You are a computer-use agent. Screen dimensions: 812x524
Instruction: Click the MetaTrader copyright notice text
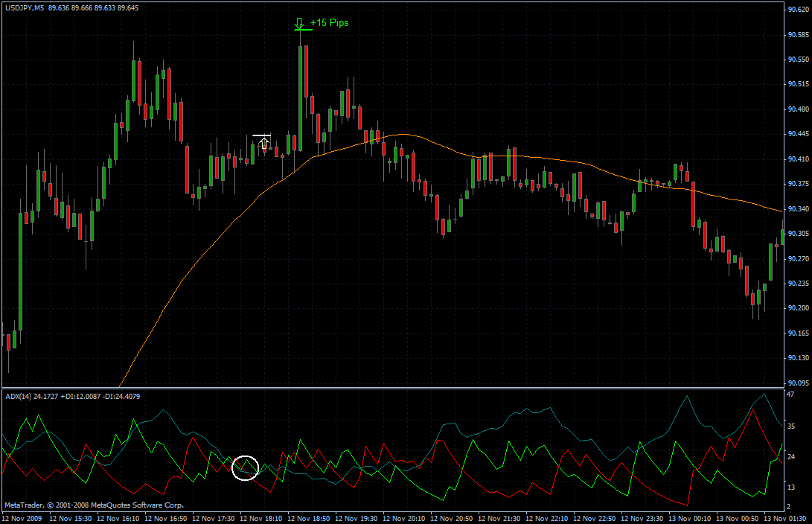click(94, 505)
